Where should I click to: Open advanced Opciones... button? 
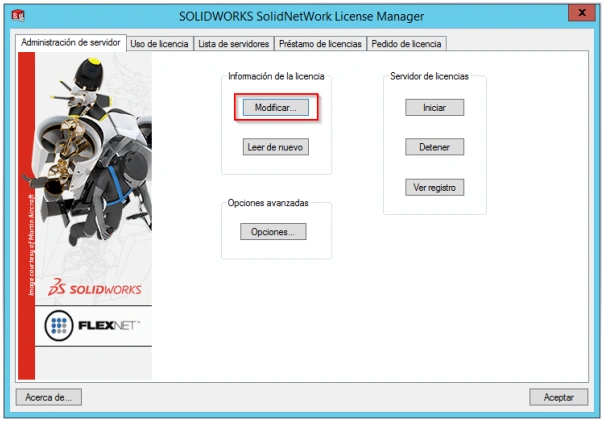click(273, 232)
